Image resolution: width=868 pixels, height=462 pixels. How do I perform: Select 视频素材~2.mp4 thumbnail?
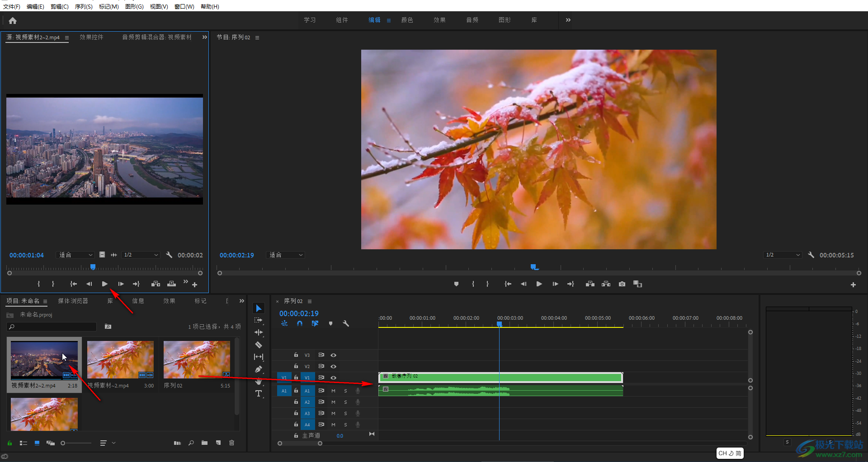click(x=120, y=359)
